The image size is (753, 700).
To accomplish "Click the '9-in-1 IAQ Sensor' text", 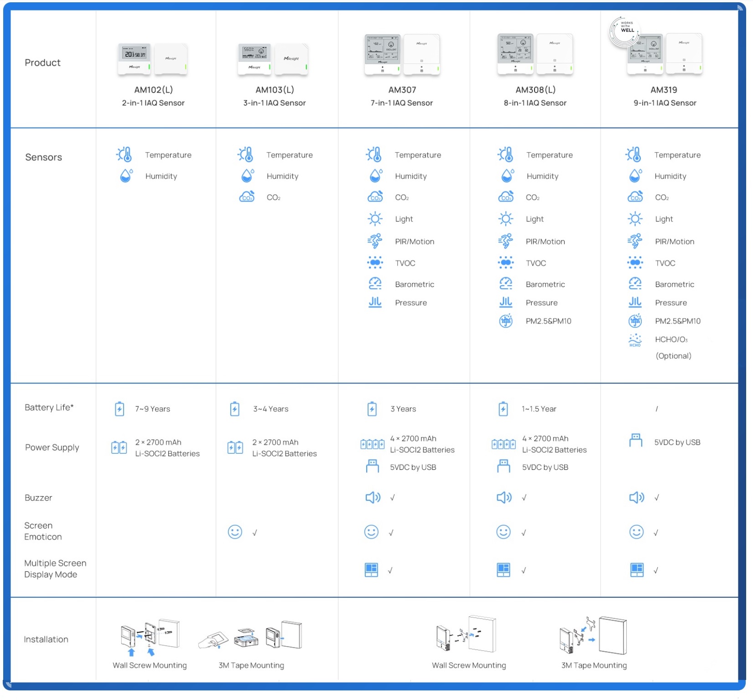I will click(x=665, y=103).
